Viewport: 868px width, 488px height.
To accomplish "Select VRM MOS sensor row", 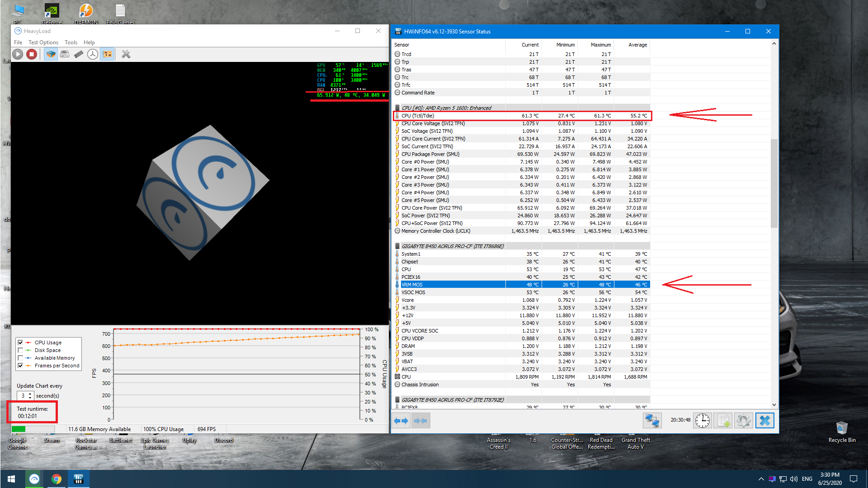I will point(521,285).
